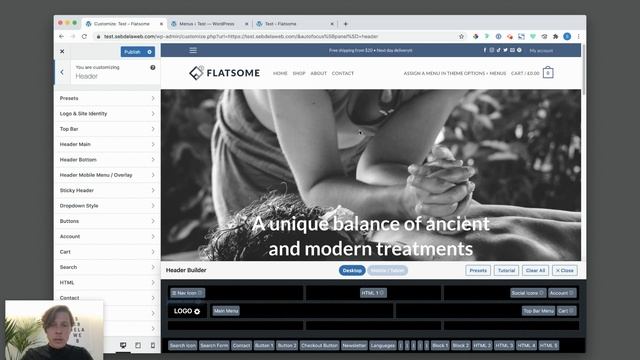Screen dimensions: 640x360
Task: Open Publish settings gear icon
Action: pyautogui.click(x=150, y=52)
